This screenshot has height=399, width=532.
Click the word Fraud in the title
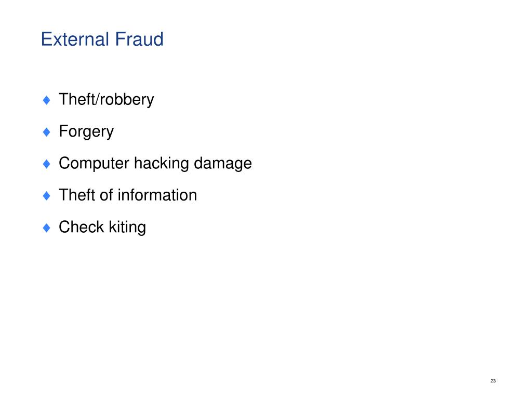pos(139,39)
